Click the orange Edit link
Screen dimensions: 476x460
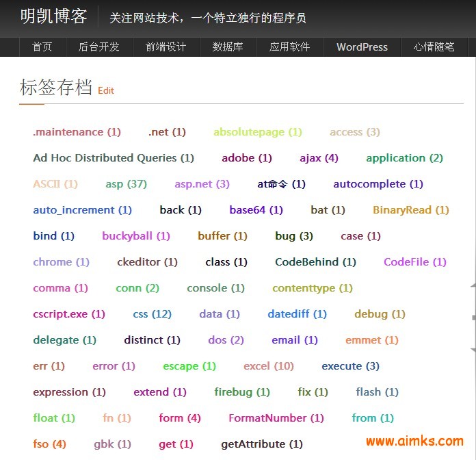point(106,90)
